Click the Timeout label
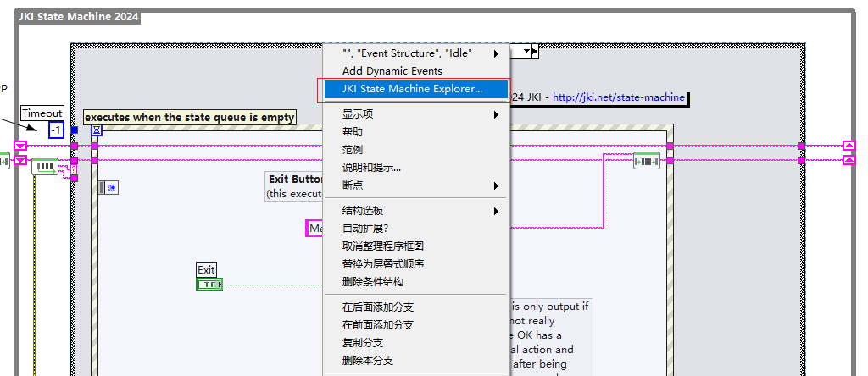The image size is (868, 376). (x=42, y=113)
